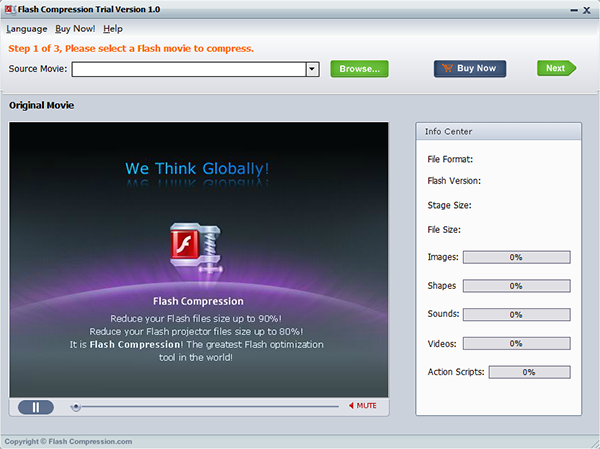Image resolution: width=600 pixels, height=449 pixels.
Task: Click the Source Movie input field
Action: 189,69
